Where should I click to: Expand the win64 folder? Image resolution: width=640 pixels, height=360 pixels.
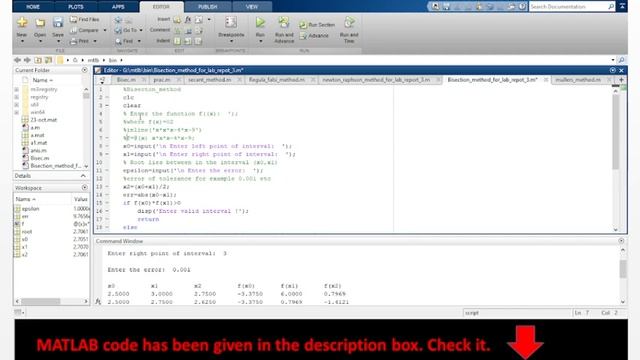(x=17, y=112)
